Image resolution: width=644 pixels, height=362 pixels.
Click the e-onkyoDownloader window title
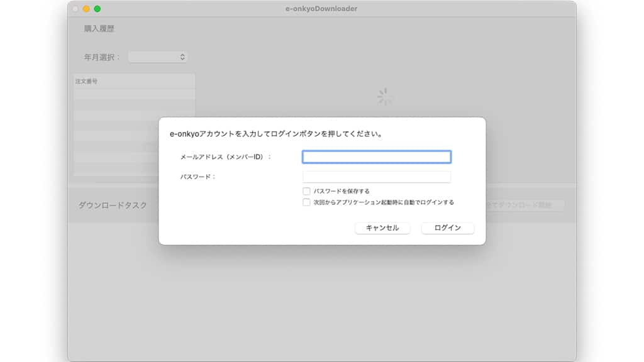(321, 9)
